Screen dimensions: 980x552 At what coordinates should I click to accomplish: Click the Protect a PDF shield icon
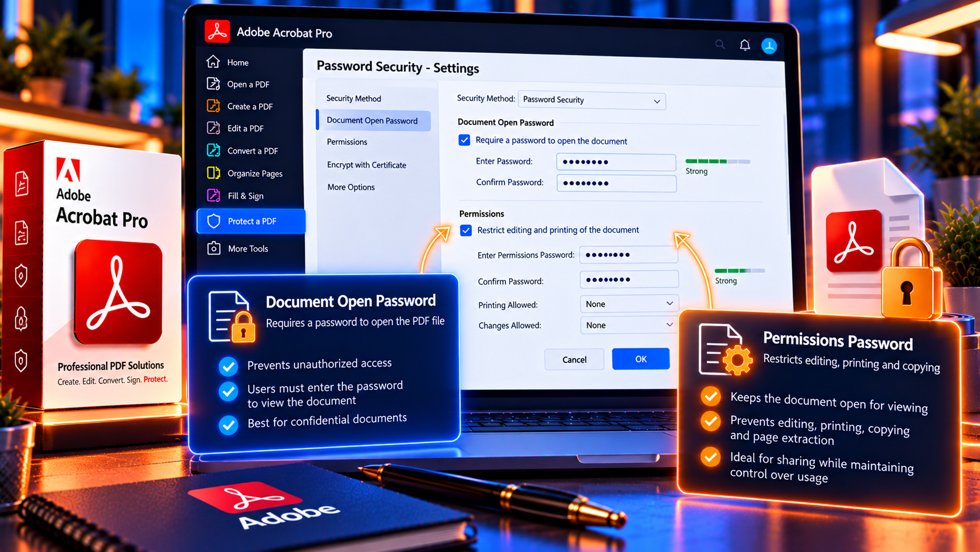pyautogui.click(x=214, y=221)
